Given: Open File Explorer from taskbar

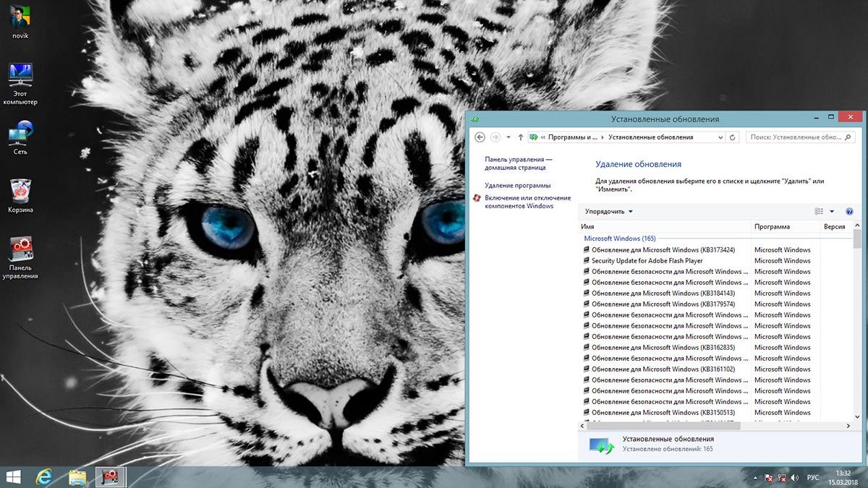Looking at the screenshot, I should [x=77, y=476].
